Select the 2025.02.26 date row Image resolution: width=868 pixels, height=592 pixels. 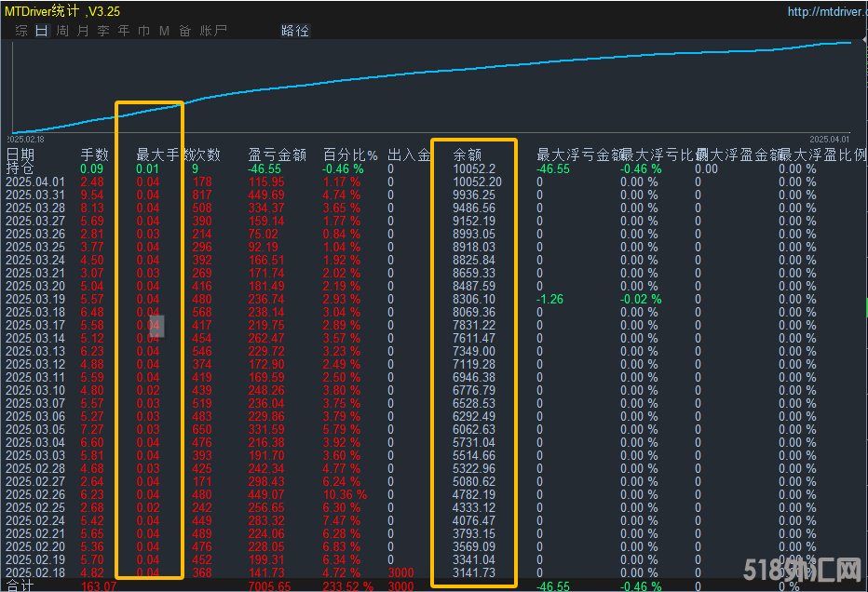pos(36,495)
